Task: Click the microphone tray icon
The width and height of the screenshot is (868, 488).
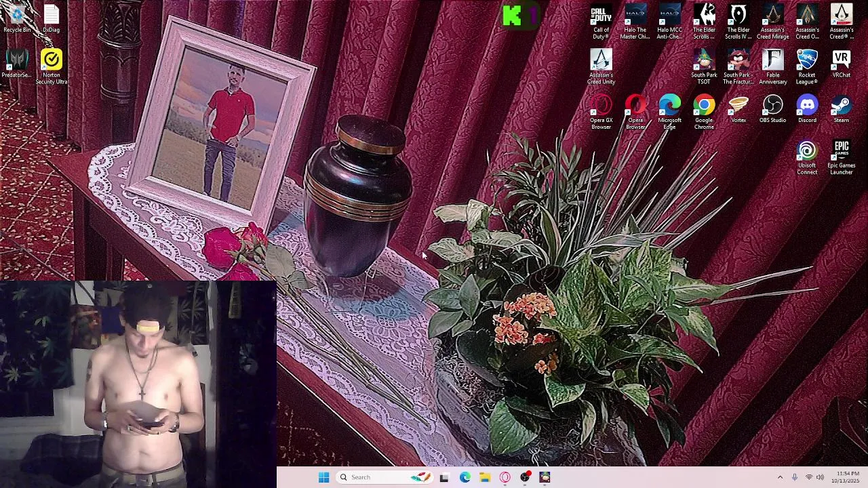Action: 795,477
